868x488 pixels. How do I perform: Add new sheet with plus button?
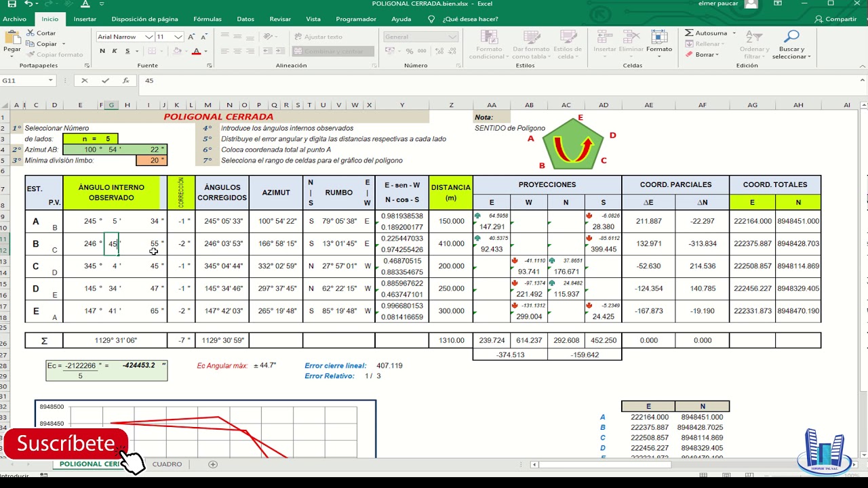(213, 464)
